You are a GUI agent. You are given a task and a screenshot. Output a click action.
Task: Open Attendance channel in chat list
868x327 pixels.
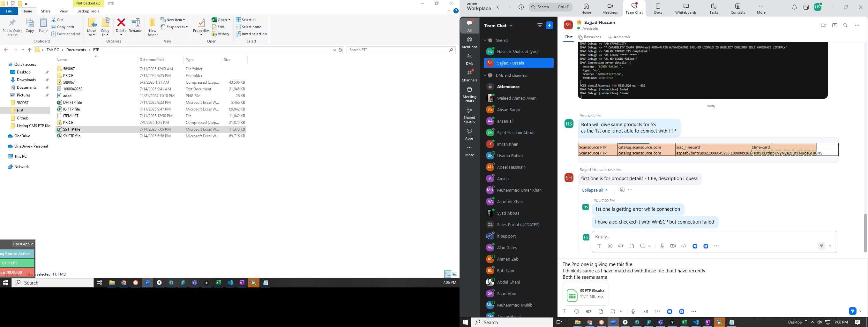point(508,87)
